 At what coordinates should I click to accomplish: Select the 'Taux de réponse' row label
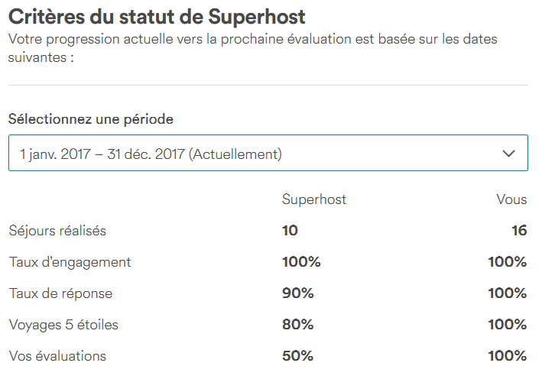60,293
